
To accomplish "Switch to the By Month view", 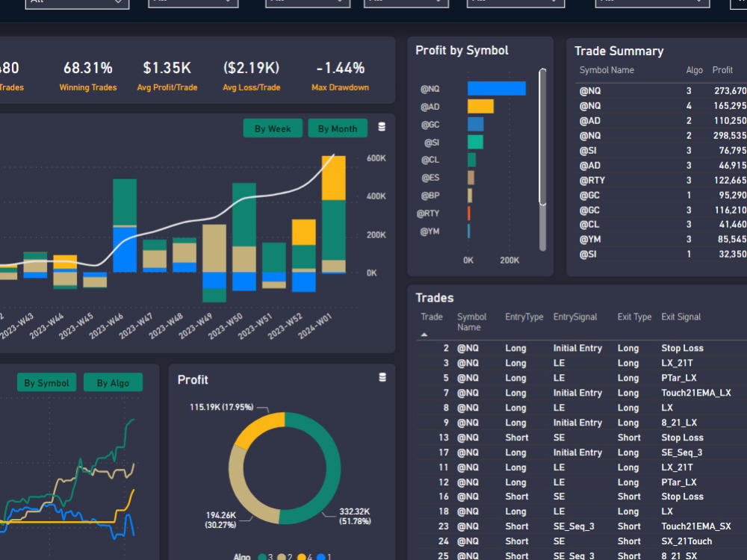I will [x=338, y=128].
